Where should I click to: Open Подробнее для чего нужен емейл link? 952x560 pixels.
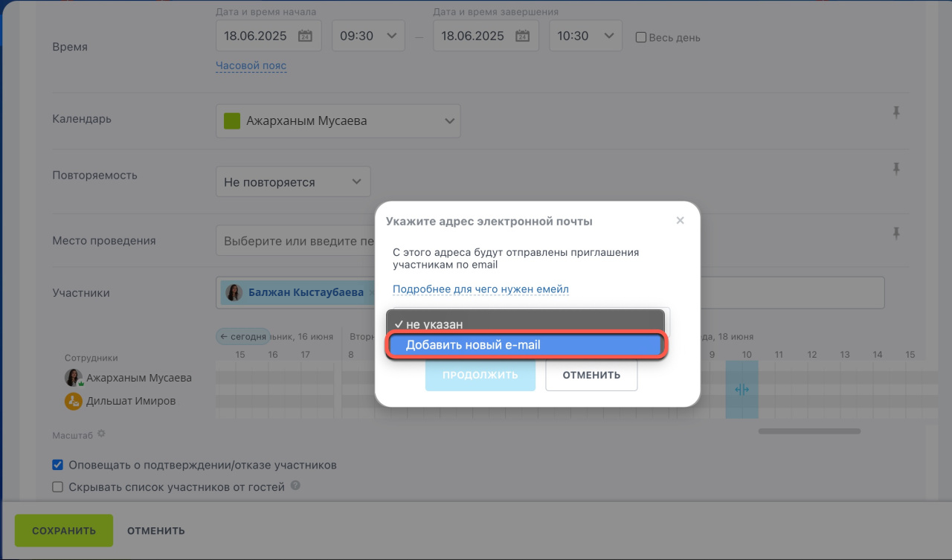(480, 289)
